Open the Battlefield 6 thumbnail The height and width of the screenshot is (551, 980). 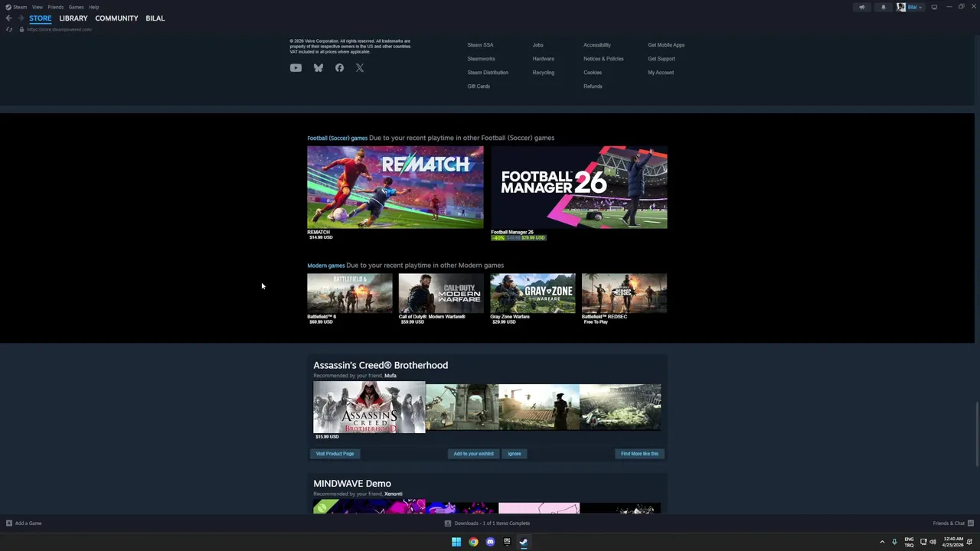(350, 293)
